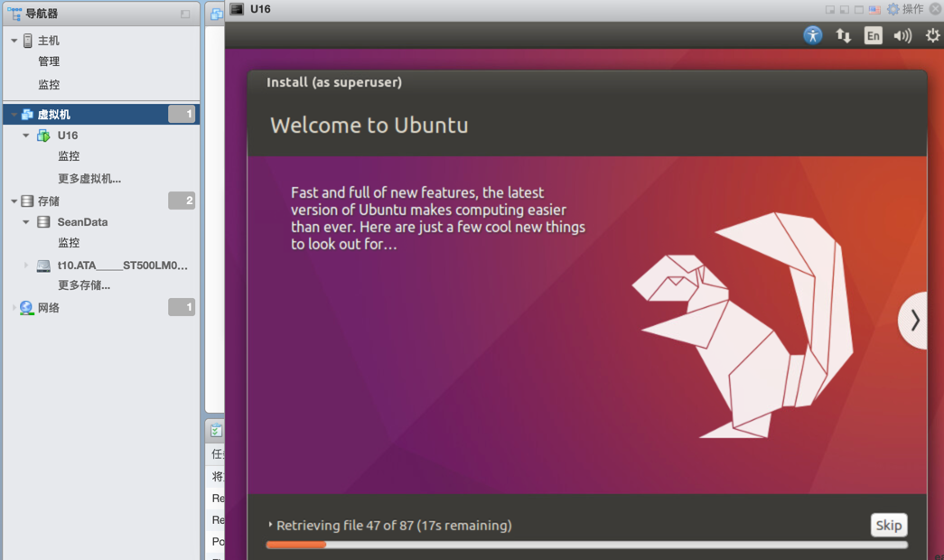Open 监控 under the U16 VM
The width and height of the screenshot is (944, 560).
[69, 156]
